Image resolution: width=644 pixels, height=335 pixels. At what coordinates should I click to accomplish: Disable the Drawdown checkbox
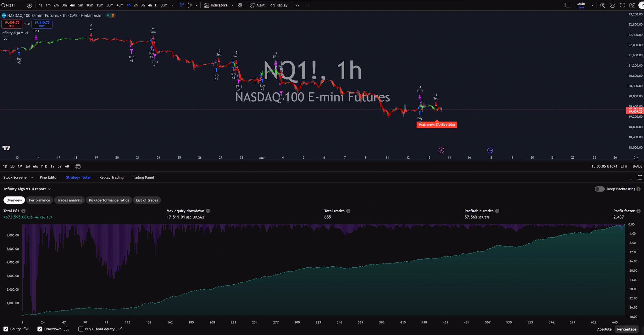coord(40,329)
